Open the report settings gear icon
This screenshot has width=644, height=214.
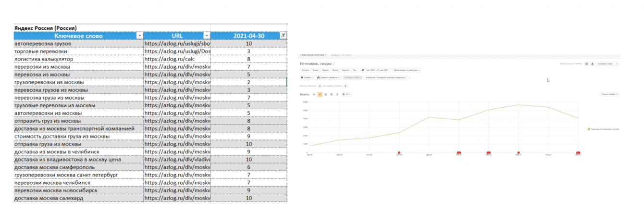(x=587, y=64)
